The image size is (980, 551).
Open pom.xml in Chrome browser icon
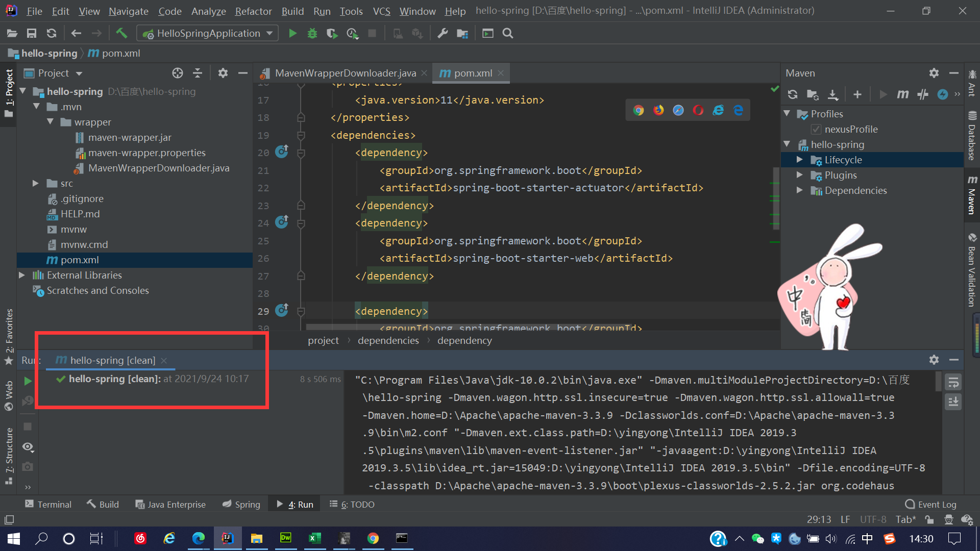(x=638, y=110)
